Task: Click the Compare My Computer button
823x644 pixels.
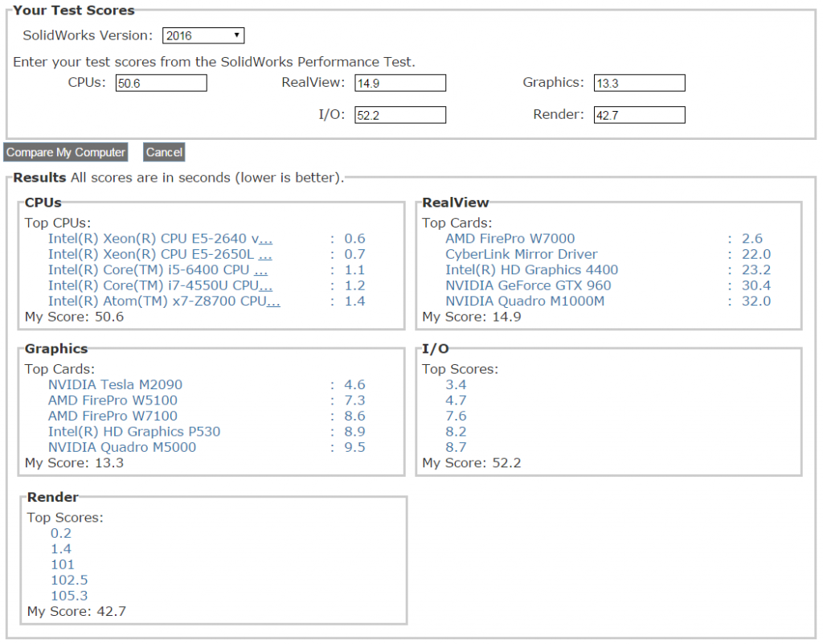Action: click(x=66, y=152)
